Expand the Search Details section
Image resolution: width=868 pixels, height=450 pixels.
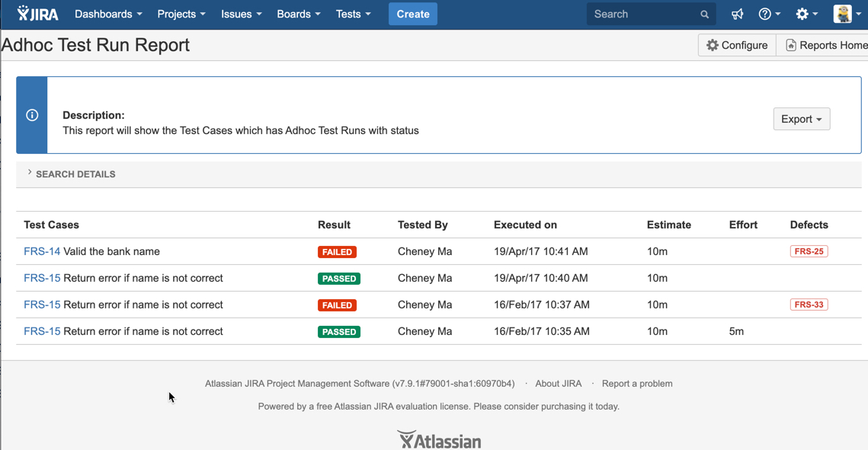pos(75,174)
